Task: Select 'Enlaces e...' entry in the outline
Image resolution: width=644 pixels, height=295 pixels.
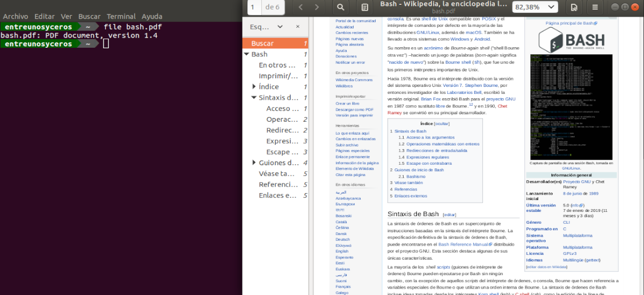Action: (x=278, y=195)
